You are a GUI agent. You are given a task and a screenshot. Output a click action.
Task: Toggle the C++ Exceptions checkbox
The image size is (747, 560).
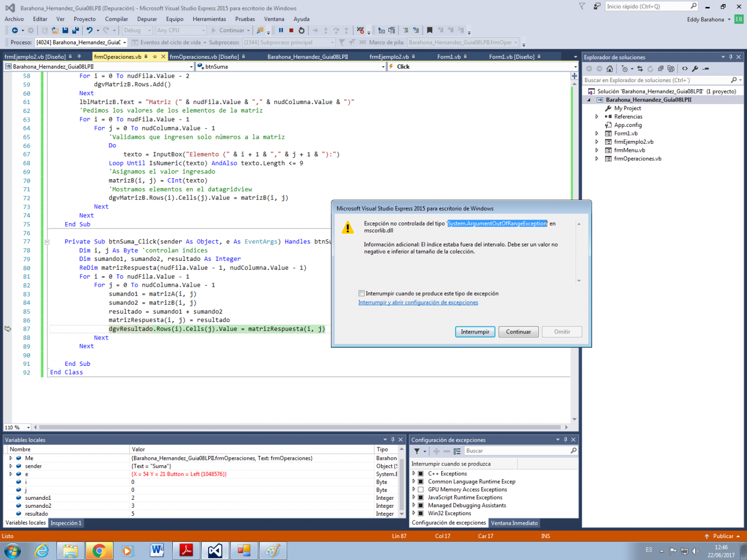pos(421,473)
